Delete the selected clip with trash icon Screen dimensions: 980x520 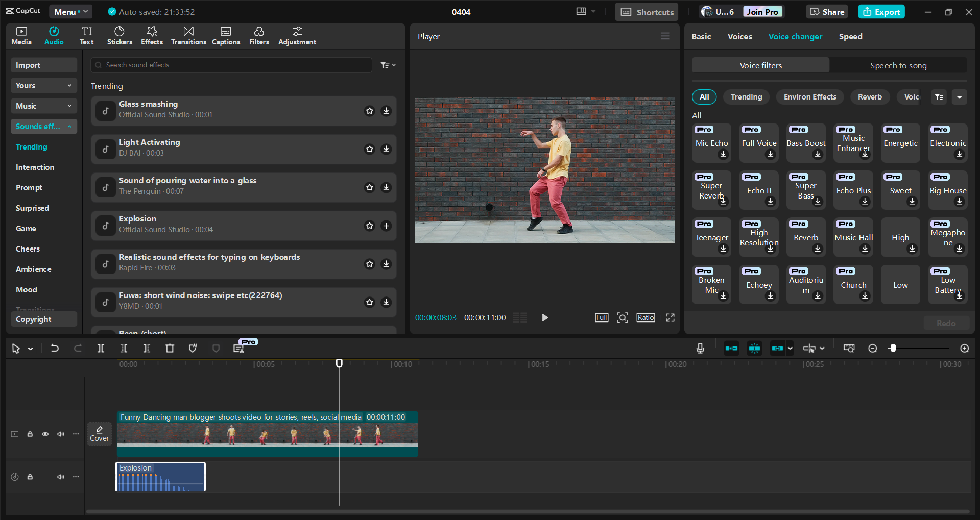click(170, 349)
